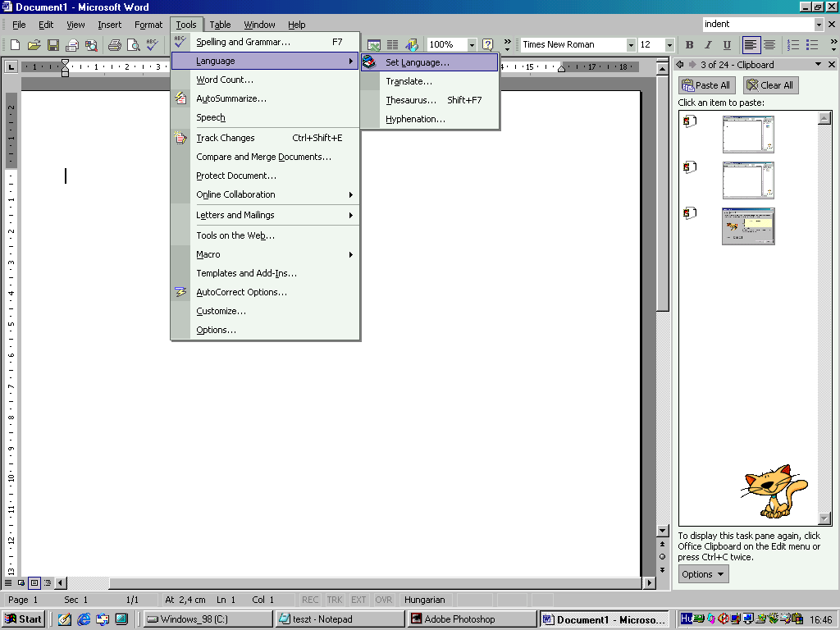Image resolution: width=840 pixels, height=630 pixels.
Task: Launch Internet Explorer from Quick Launch
Action: [84, 619]
